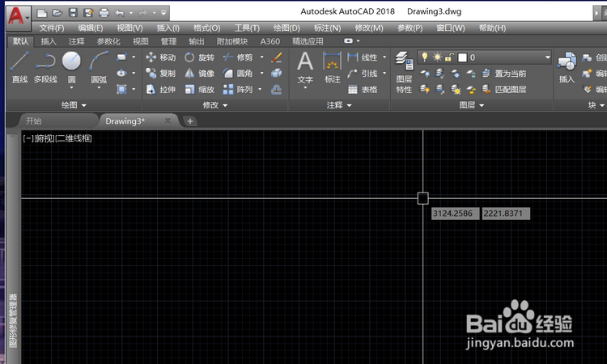Switch to the 参数化 ribbon tab

pyautogui.click(x=108, y=41)
